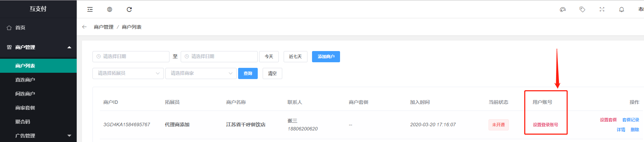Click the 清空 button
The image size is (644, 142).
(272, 73)
